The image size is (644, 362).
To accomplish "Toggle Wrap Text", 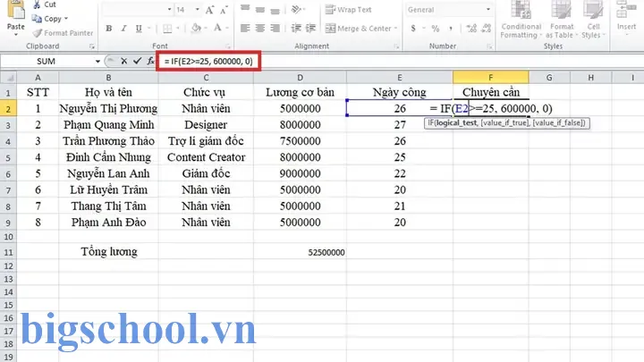I will (x=348, y=10).
